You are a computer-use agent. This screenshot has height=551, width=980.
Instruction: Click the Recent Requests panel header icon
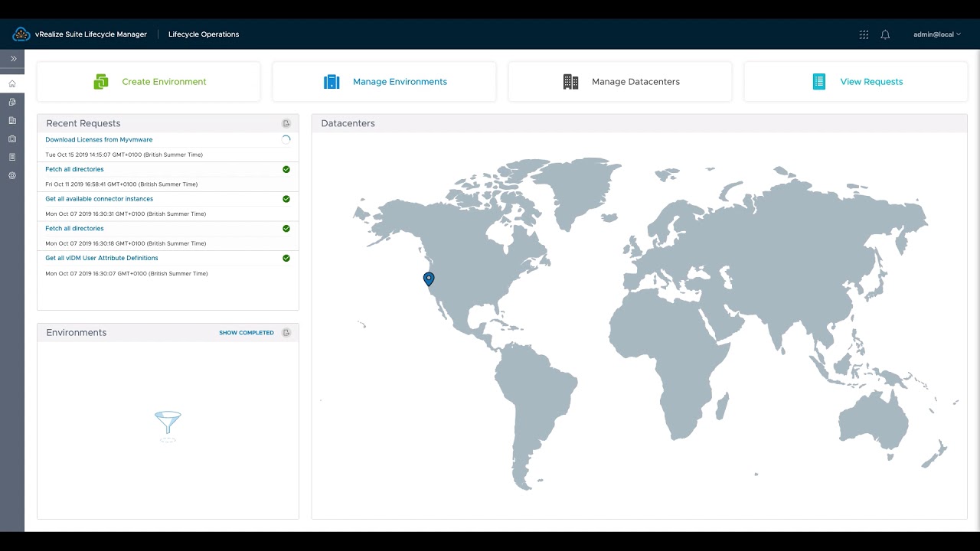(x=286, y=123)
